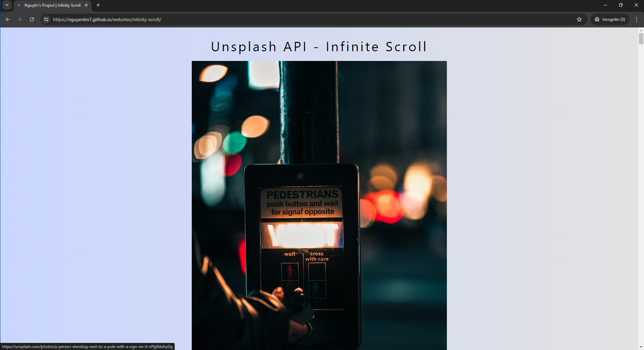View site information icon in address bar
The image size is (644, 350).
pyautogui.click(x=47, y=19)
